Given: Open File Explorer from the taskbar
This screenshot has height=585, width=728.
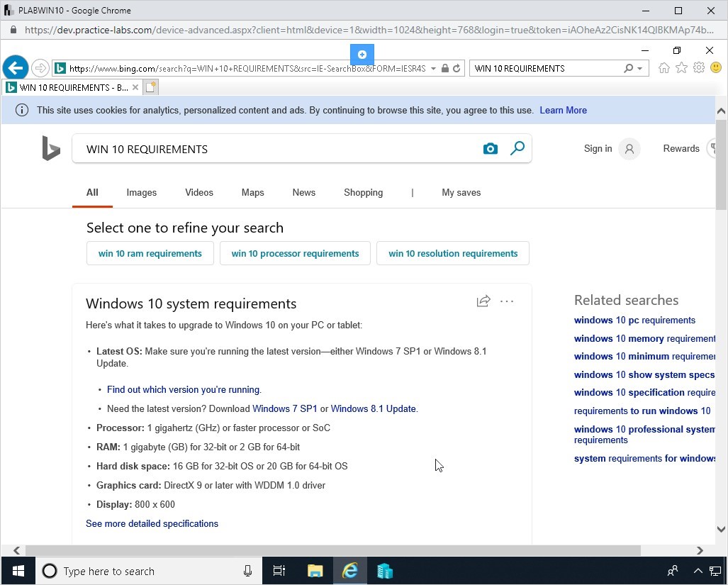Looking at the screenshot, I should point(315,571).
